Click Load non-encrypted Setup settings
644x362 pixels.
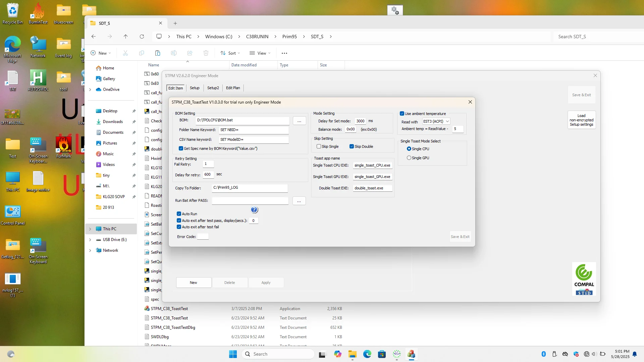coord(581,120)
